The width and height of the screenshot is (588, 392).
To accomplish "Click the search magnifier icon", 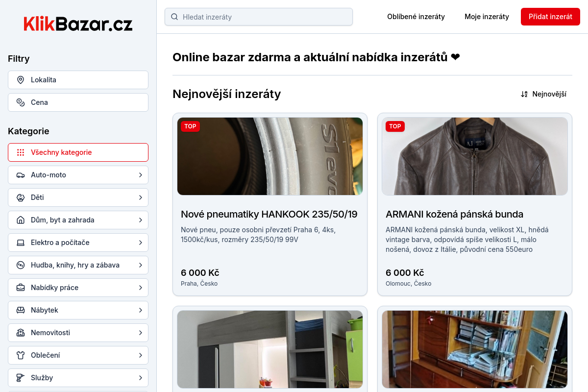I will coord(174,17).
